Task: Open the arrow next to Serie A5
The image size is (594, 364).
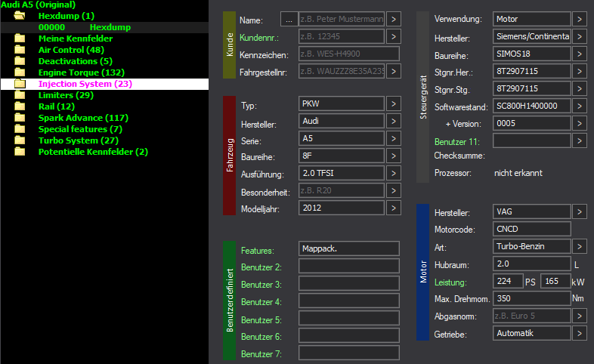Action: (x=394, y=138)
